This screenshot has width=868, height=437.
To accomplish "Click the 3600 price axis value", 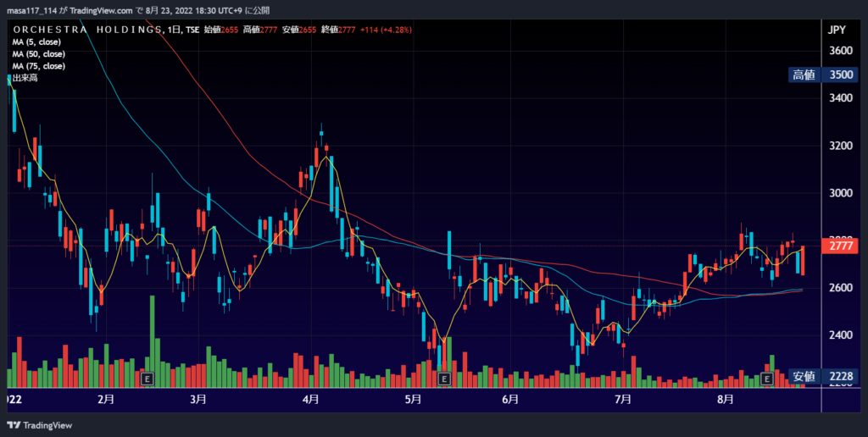I will 840,51.
